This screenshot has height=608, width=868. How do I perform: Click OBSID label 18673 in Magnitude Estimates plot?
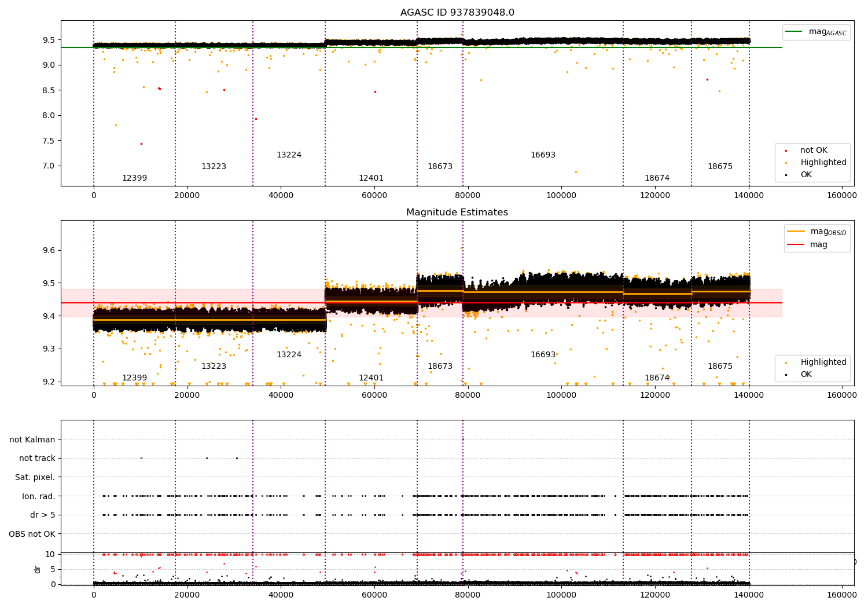440,367
